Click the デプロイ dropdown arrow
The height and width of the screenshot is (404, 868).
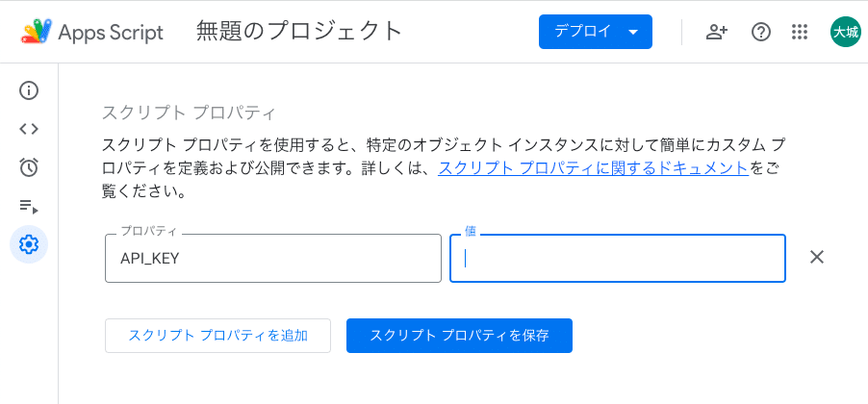tap(634, 32)
